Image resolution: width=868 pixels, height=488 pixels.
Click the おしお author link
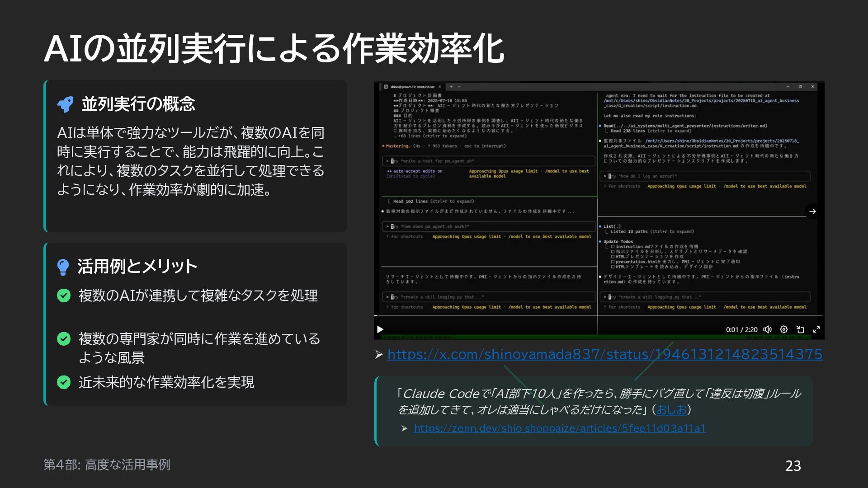point(671,410)
